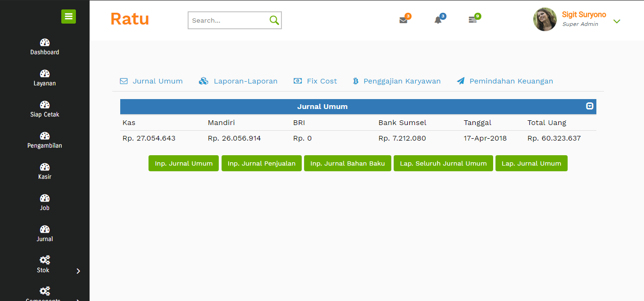Expand the Stok submenu chevron

[x=78, y=271]
